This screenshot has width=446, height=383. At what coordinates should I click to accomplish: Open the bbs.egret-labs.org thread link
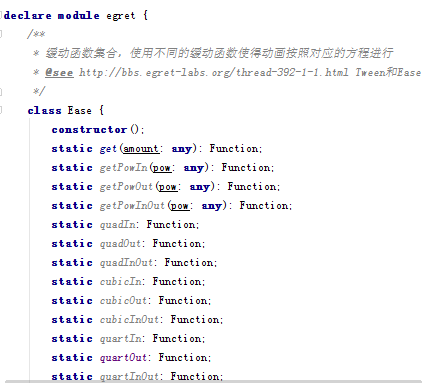pyautogui.click(x=214, y=72)
